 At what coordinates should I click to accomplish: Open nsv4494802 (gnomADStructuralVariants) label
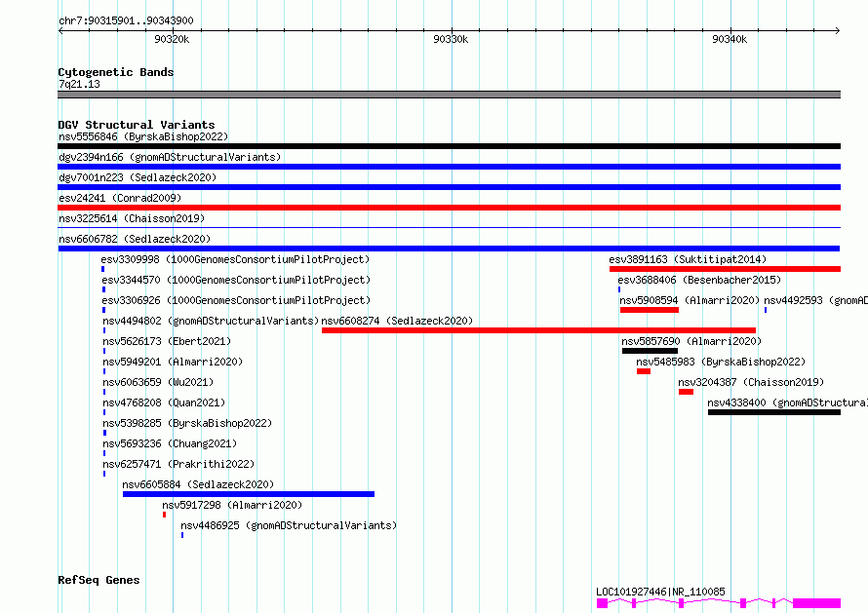(x=211, y=321)
